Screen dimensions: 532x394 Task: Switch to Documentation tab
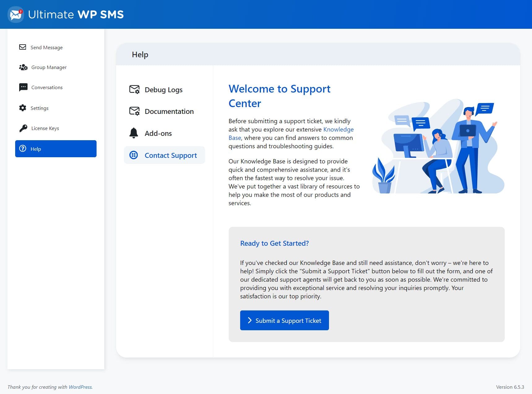tap(164, 111)
